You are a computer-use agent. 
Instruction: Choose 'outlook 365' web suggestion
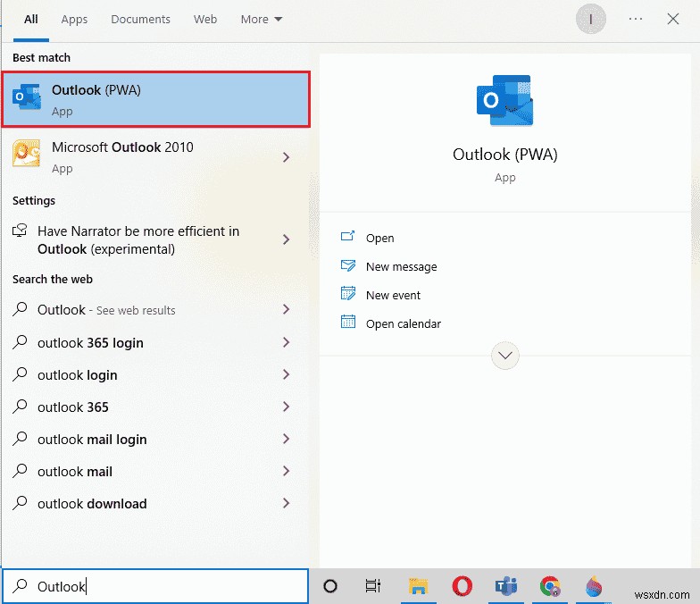click(x=155, y=407)
